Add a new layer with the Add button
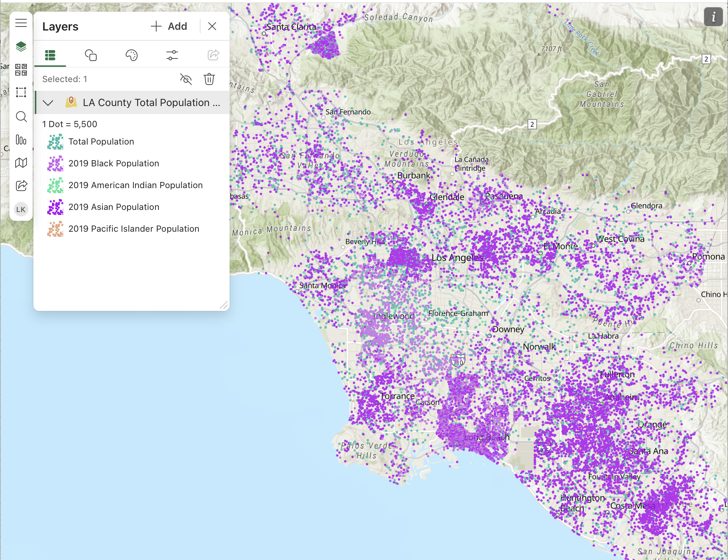The width and height of the screenshot is (728, 560). pos(169,26)
